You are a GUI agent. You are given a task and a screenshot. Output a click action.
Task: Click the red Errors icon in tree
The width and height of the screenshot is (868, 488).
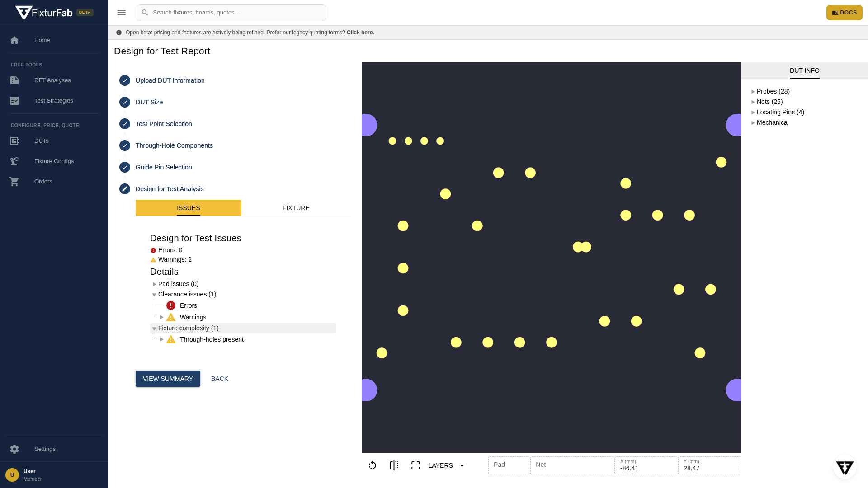(171, 305)
